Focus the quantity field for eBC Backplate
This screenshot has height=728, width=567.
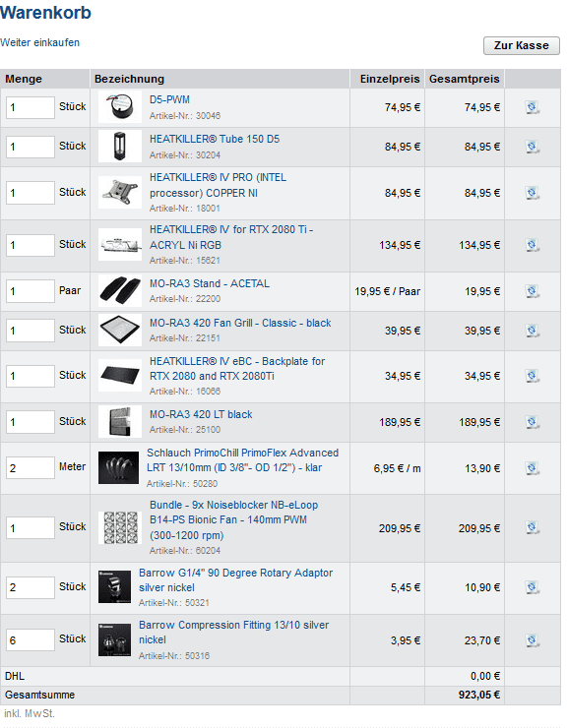click(31, 376)
